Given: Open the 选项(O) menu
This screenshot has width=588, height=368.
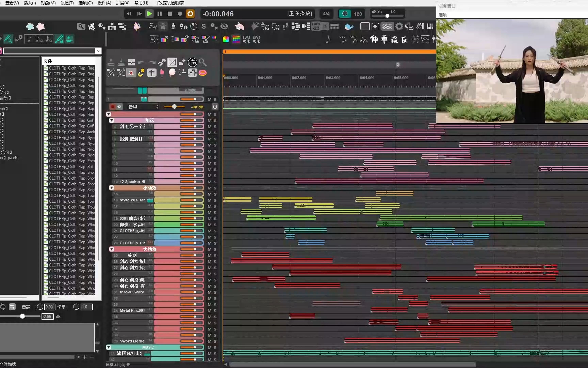Looking at the screenshot, I should [86, 3].
